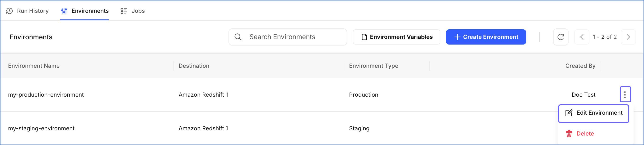
Task: Click the search magnifier icon
Action: 238,37
